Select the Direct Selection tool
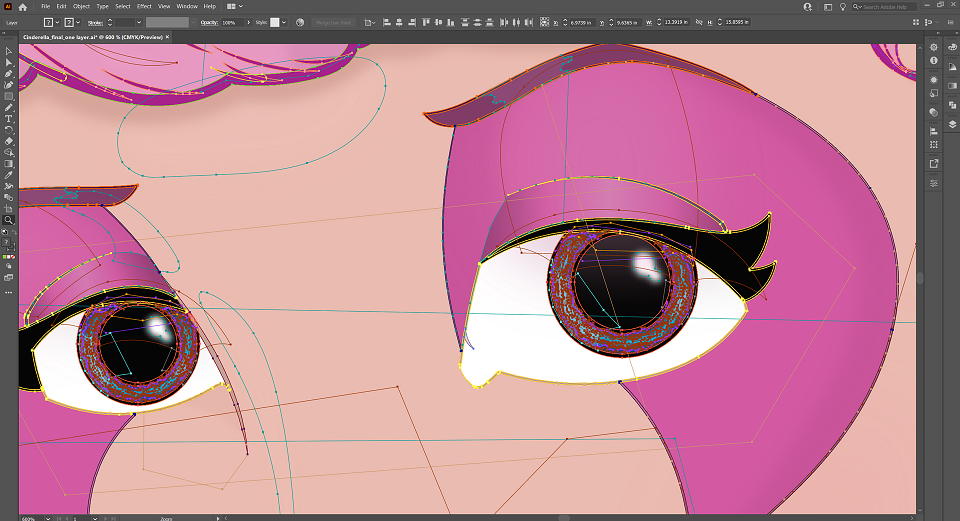 pyautogui.click(x=9, y=62)
